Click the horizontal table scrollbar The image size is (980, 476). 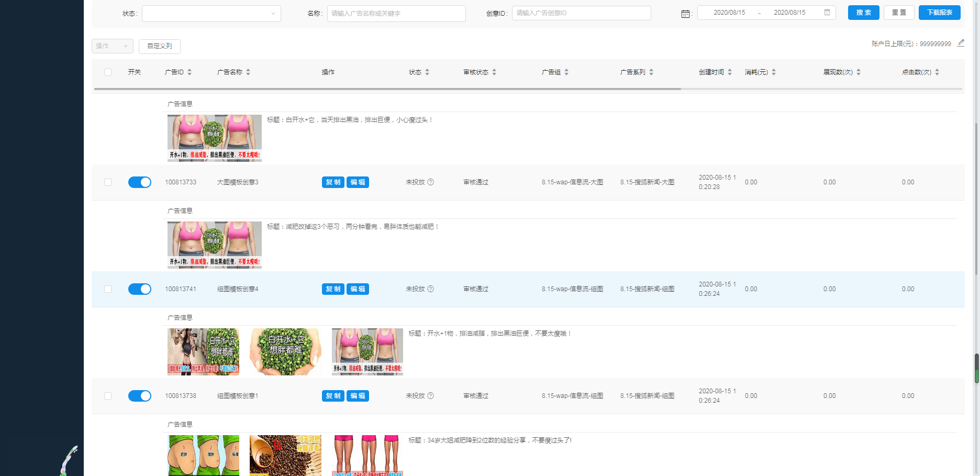click(387, 89)
